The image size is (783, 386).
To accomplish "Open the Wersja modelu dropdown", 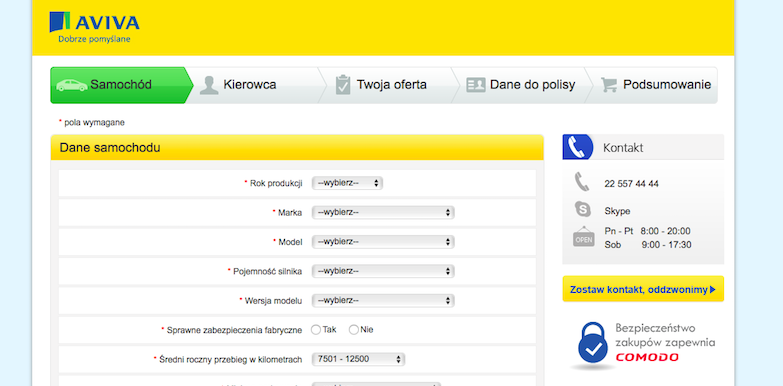I will point(383,301).
